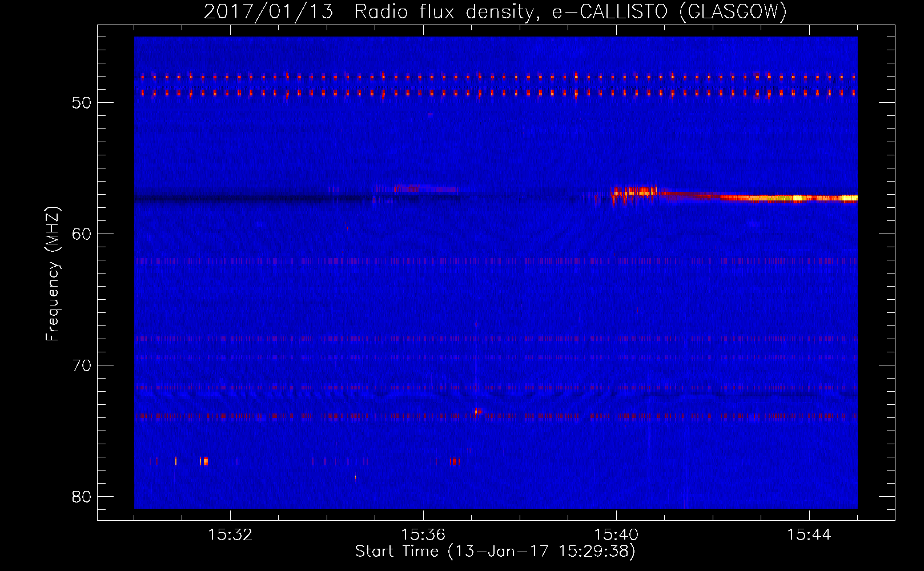The height and width of the screenshot is (571, 924).
Task: Click the 15:40 time tick label
Action: pos(616,535)
